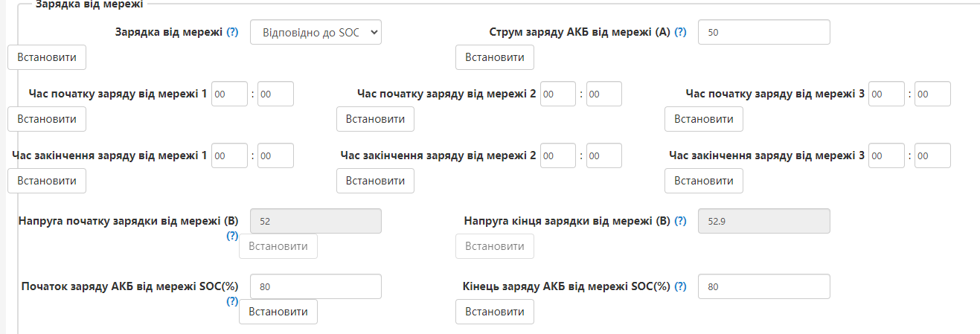Viewport: 980px width, 334px height.
Task: Click Встановити for Час закінчення заряду 2
Action: [x=375, y=181]
